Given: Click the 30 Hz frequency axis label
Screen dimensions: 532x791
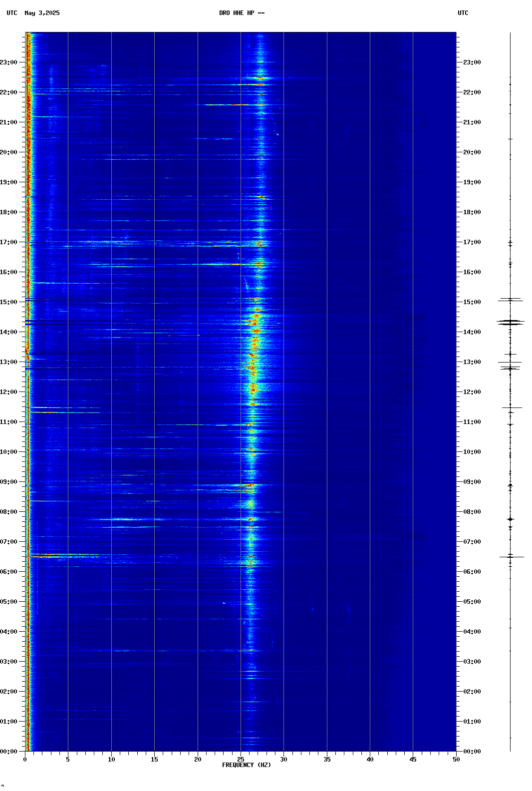Looking at the screenshot, I should 283,760.
